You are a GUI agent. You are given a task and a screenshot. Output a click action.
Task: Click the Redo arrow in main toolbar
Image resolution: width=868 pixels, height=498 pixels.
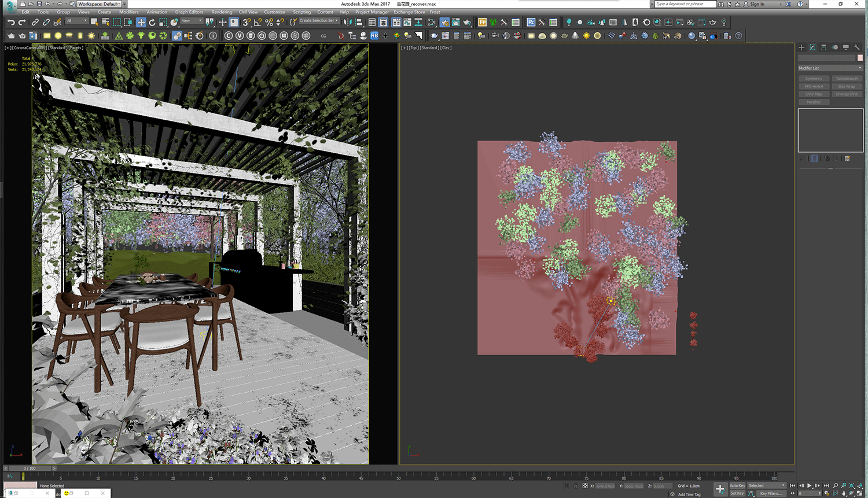(x=22, y=22)
